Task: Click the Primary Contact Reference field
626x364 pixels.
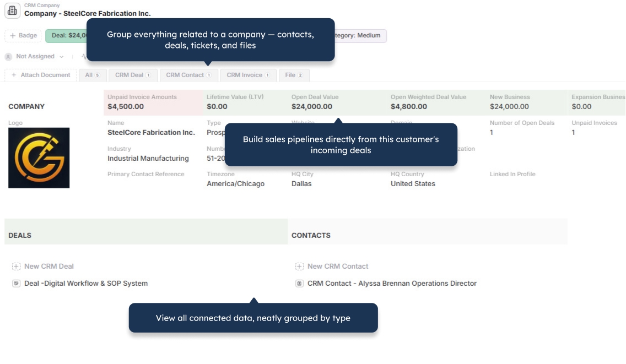Action: click(x=145, y=175)
